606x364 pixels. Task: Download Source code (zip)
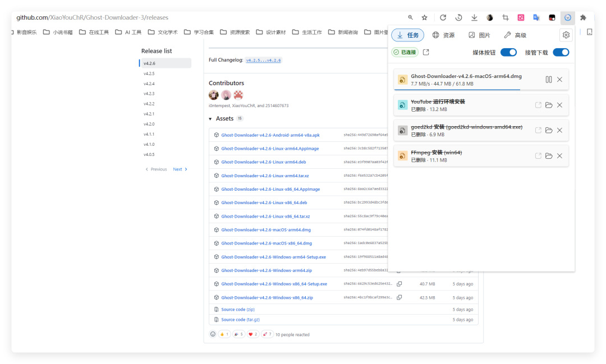coord(238,310)
